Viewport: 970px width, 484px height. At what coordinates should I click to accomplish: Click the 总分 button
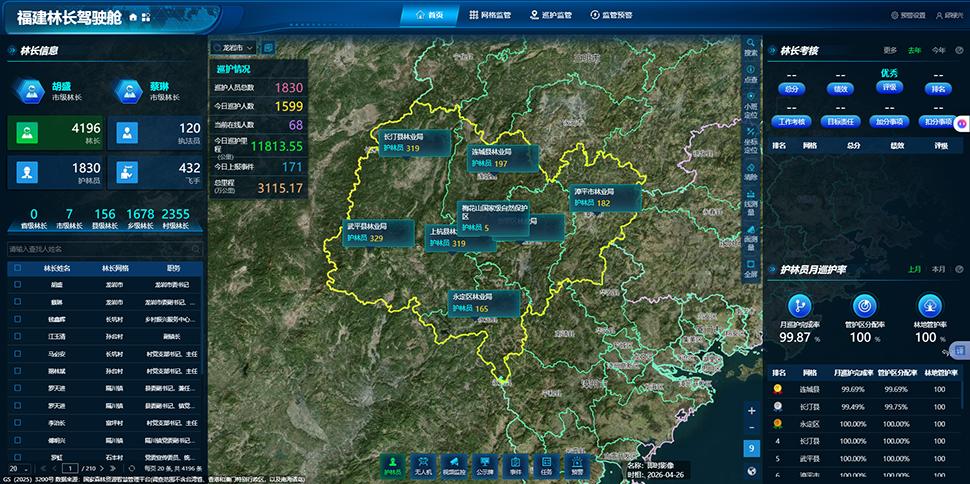tap(791, 89)
